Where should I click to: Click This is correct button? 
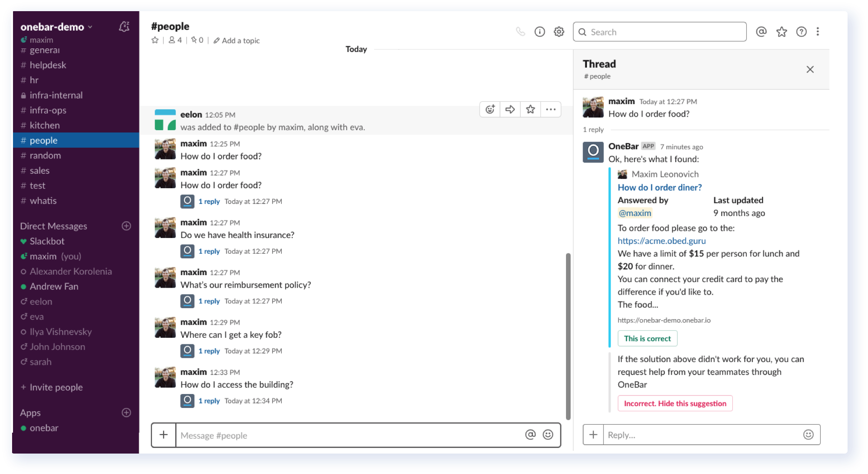pyautogui.click(x=647, y=338)
